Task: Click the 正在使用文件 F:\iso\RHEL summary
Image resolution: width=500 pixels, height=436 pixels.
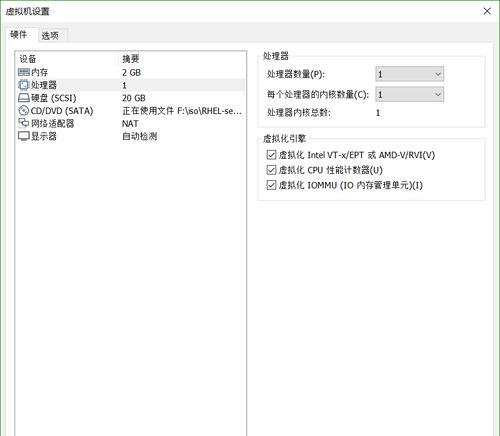Action: [182, 111]
